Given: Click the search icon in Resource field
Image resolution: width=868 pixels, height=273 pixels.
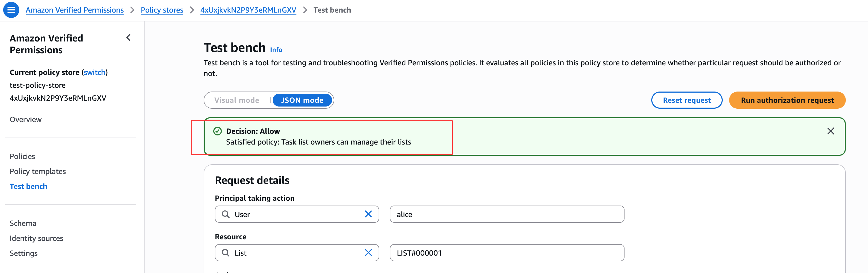Looking at the screenshot, I should click(x=225, y=253).
